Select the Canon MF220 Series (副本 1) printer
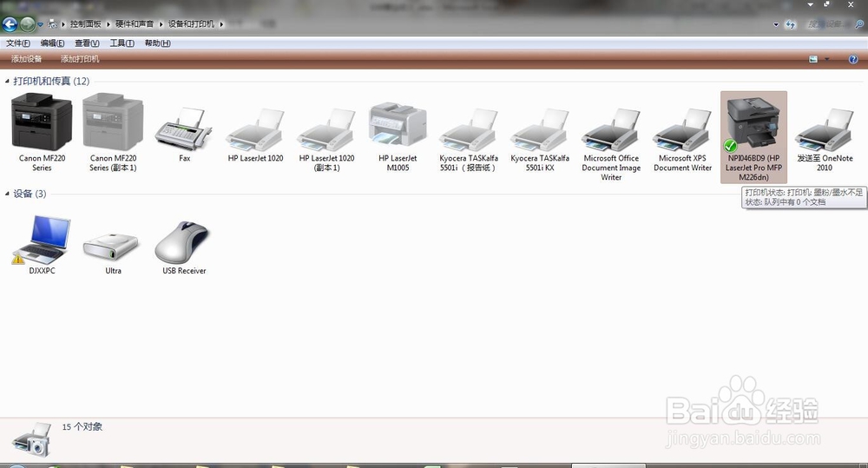Viewport: 868px width, 468px height. tap(113, 122)
